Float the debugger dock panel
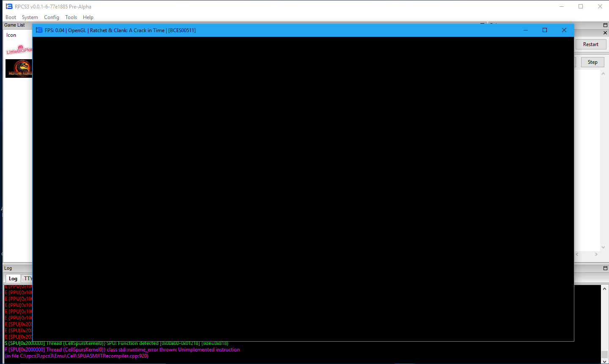This screenshot has height=364, width=609. [605, 25]
